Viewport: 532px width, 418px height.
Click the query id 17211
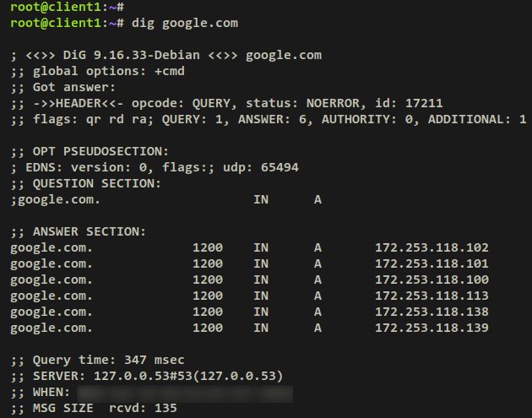click(424, 103)
